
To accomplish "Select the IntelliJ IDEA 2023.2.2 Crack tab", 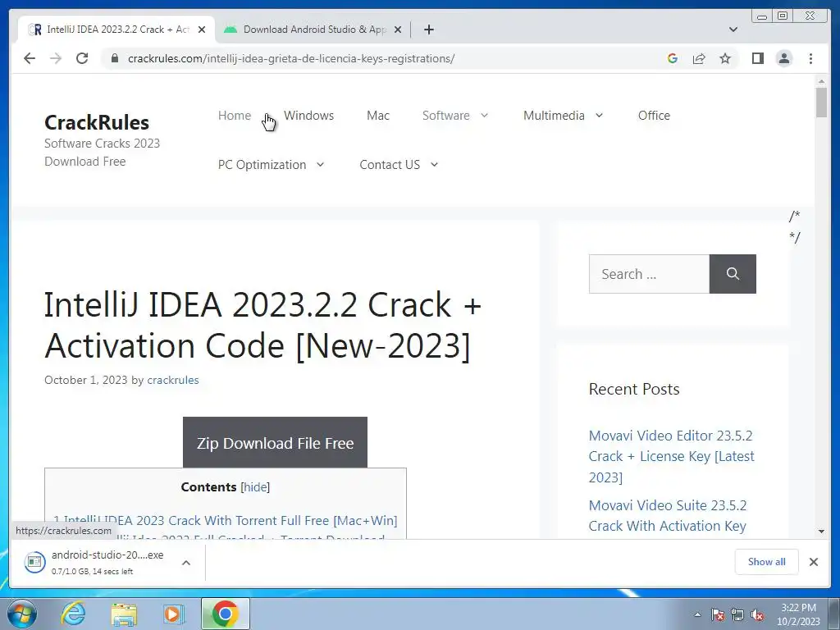I will [x=116, y=30].
